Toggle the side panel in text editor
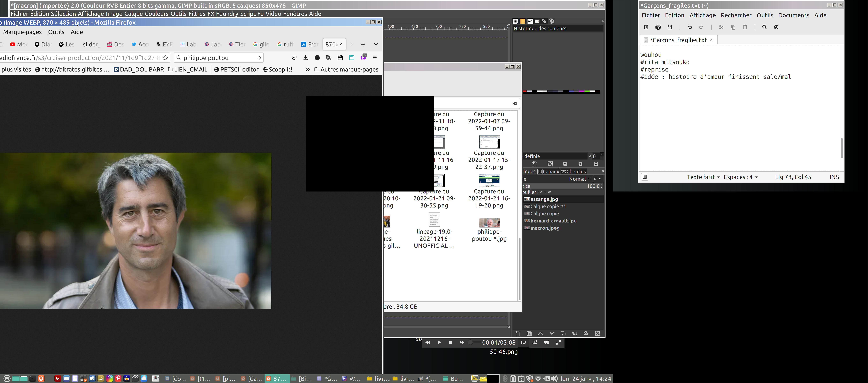This screenshot has height=383, width=868. point(645,177)
